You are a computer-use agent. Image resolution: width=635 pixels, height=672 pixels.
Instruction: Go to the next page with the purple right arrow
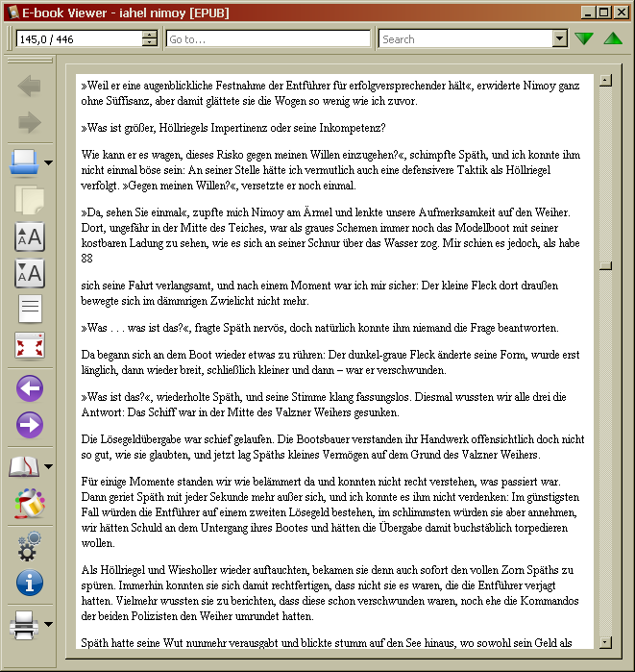pos(30,425)
